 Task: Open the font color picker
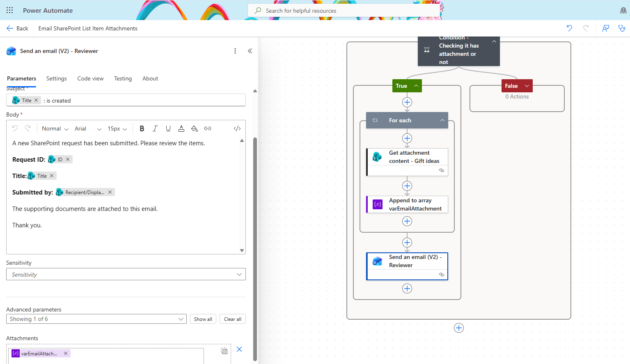[181, 128]
